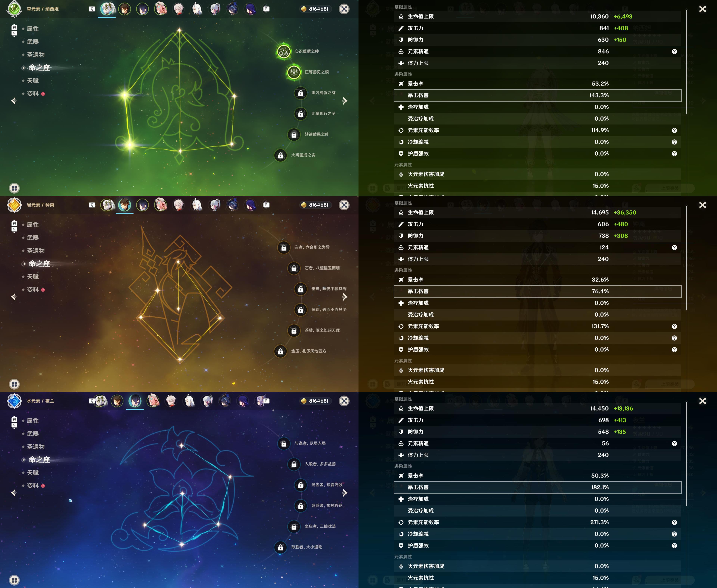Open the grid menu button on Yelan's screen
This screenshot has width=717, height=588.
click(14, 580)
